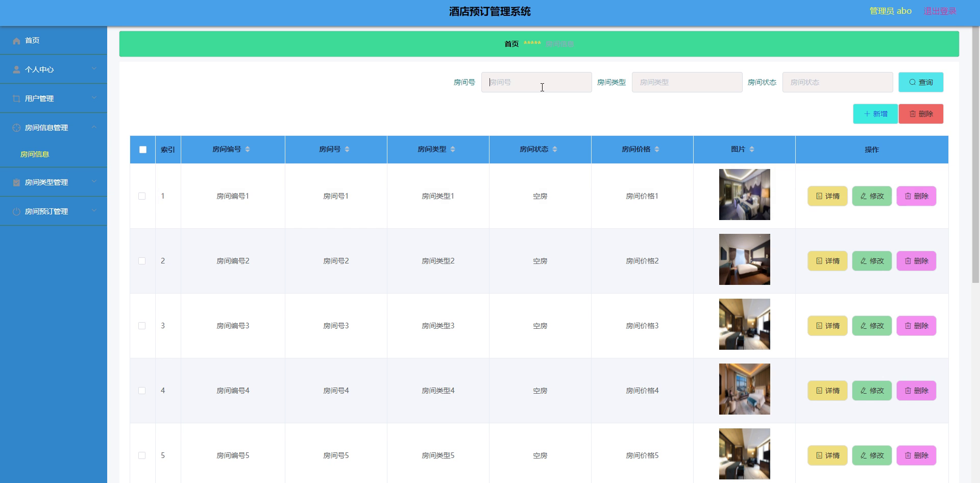The height and width of the screenshot is (483, 980).
Task: Click 首页 in the breadcrumb bar
Action: (511, 44)
